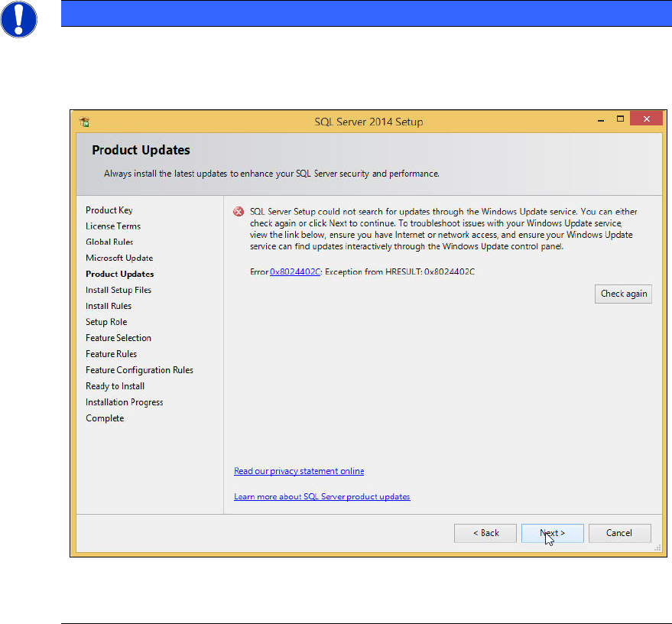Open error code 0x8024402C link

[295, 271]
